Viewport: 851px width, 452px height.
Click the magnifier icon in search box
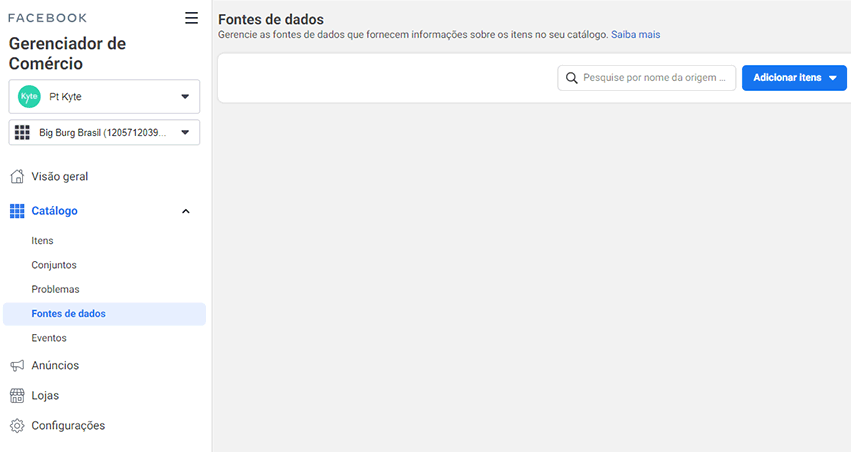click(x=571, y=78)
